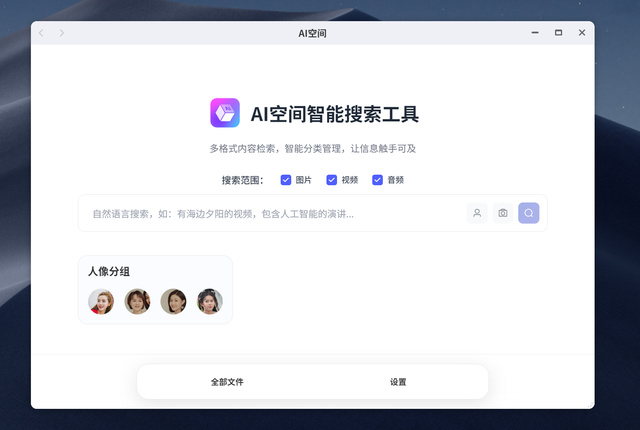
Task: Select the second portrait in 人像分组
Action: point(137,301)
